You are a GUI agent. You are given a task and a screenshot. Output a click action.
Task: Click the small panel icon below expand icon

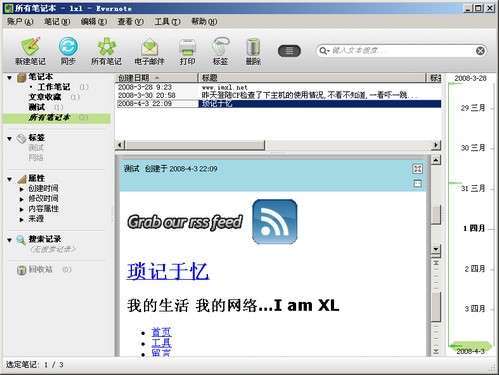[x=417, y=183]
